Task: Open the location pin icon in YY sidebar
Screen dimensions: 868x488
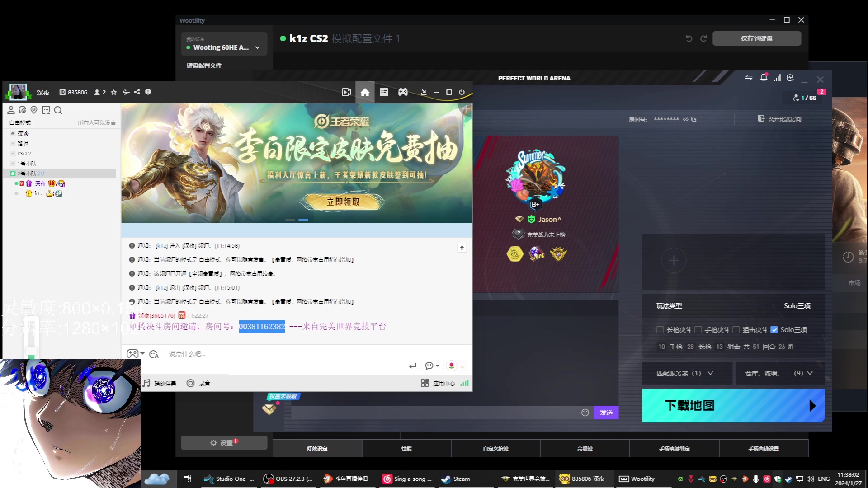Action: point(34,110)
